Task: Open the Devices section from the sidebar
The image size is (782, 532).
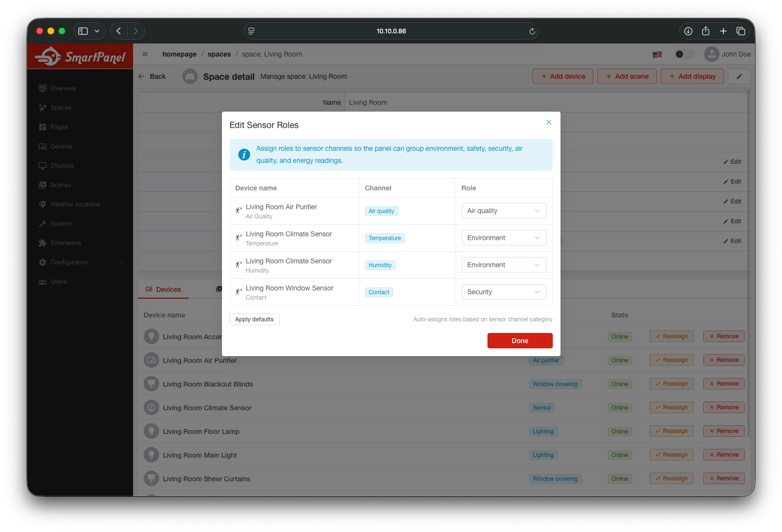Action: pyautogui.click(x=61, y=146)
